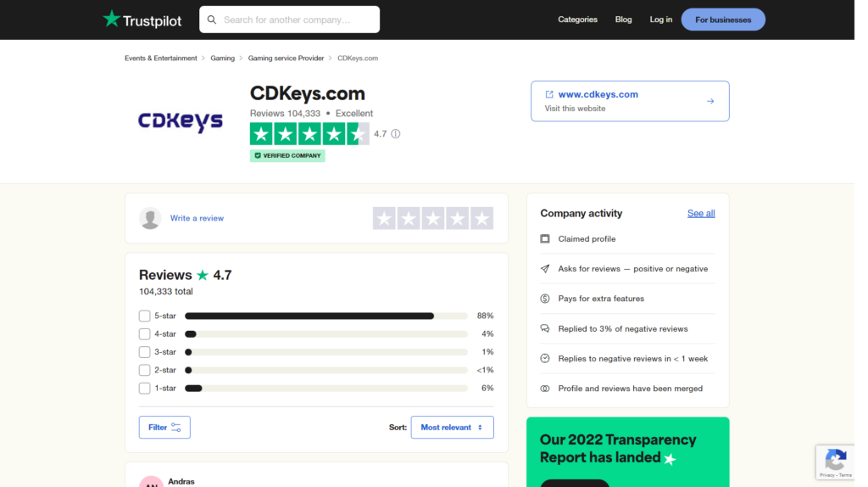Open the Categories menu
Image resolution: width=868 pixels, height=487 pixels.
(577, 20)
